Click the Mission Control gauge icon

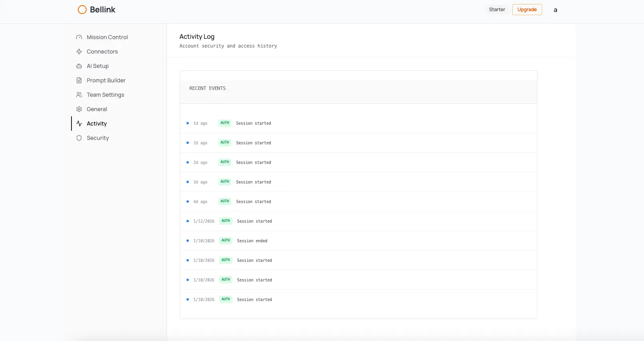tap(79, 37)
